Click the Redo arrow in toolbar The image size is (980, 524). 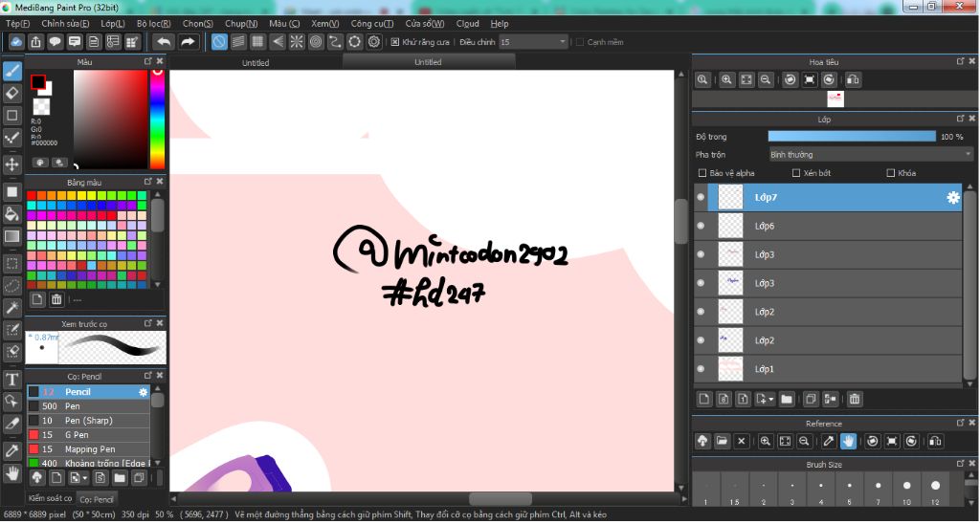[x=188, y=42]
